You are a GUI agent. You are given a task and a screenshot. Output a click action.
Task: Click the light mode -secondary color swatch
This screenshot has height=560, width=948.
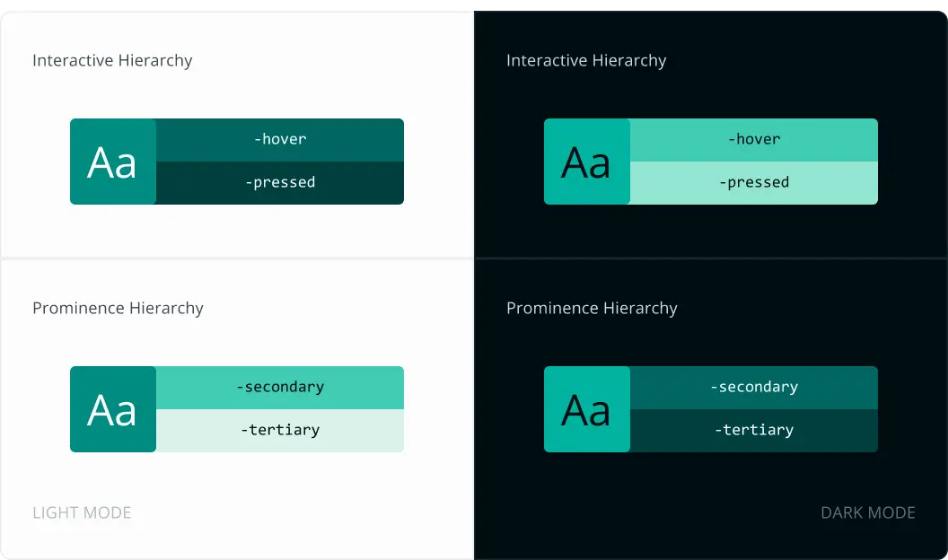point(279,388)
